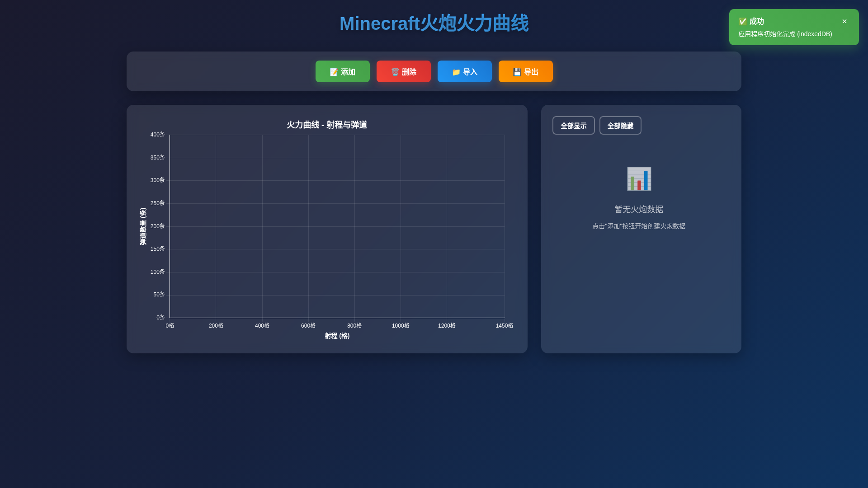The image size is (868, 488).
Task: Show all cannons with 全部显示
Action: tap(573, 126)
